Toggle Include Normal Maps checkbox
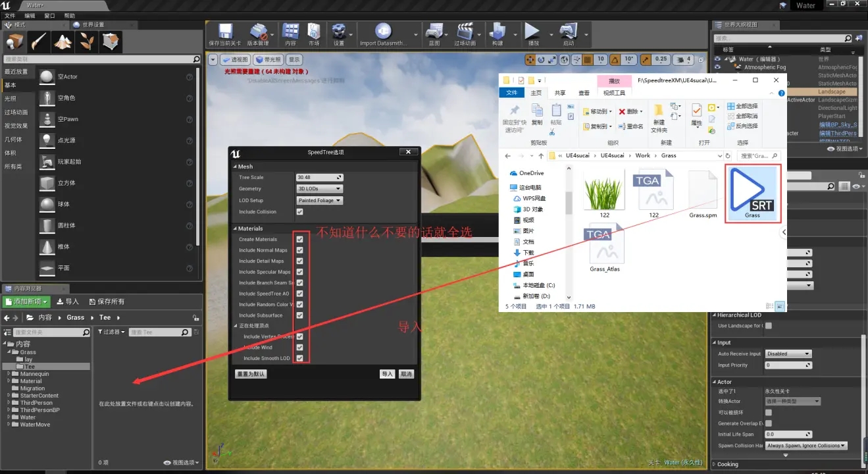This screenshot has width=868, height=474. click(x=299, y=250)
